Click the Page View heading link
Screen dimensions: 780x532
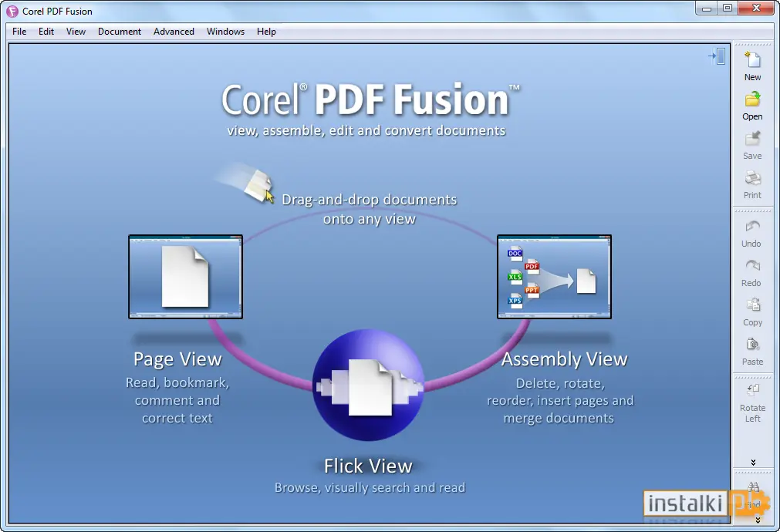pyautogui.click(x=177, y=359)
